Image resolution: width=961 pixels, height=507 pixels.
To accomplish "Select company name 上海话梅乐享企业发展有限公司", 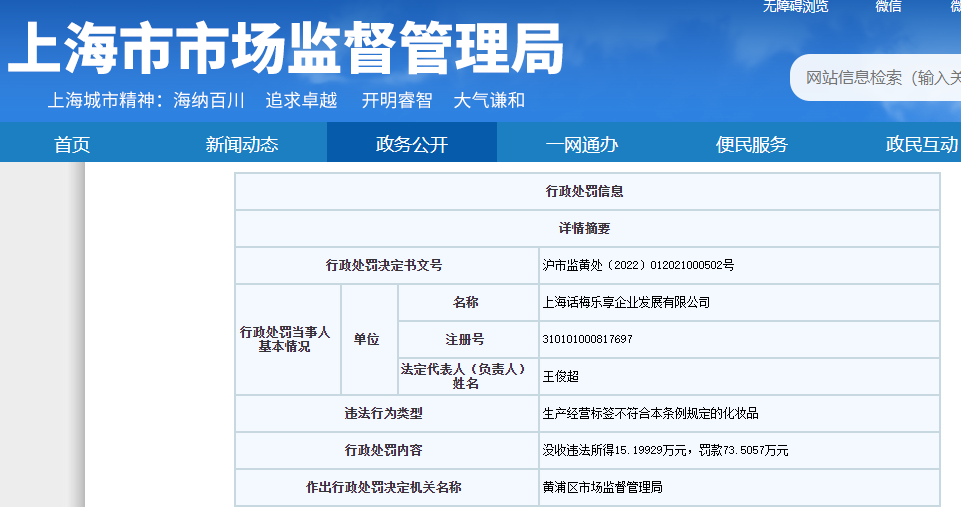I will [x=626, y=302].
